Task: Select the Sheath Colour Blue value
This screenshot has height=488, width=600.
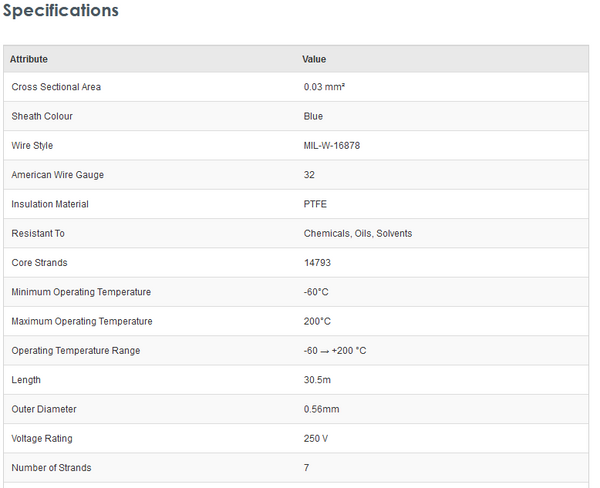Action: point(313,116)
